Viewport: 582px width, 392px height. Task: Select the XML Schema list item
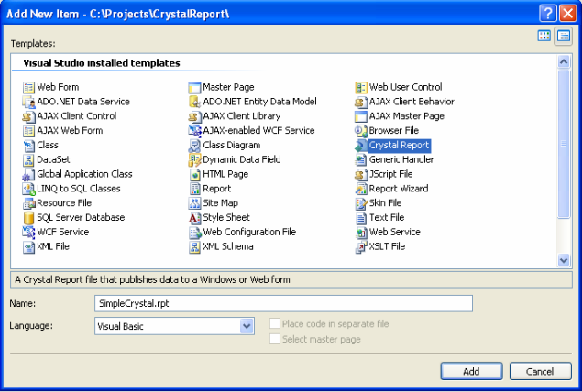227,247
